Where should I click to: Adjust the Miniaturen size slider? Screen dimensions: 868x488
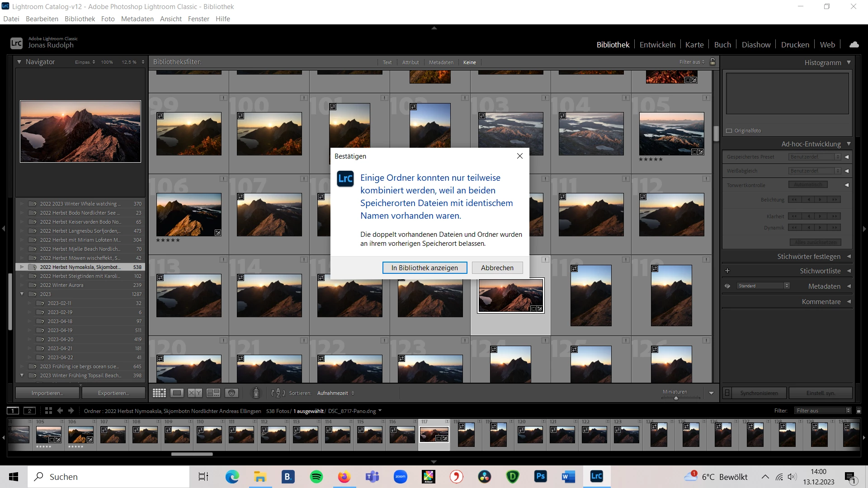click(x=676, y=398)
